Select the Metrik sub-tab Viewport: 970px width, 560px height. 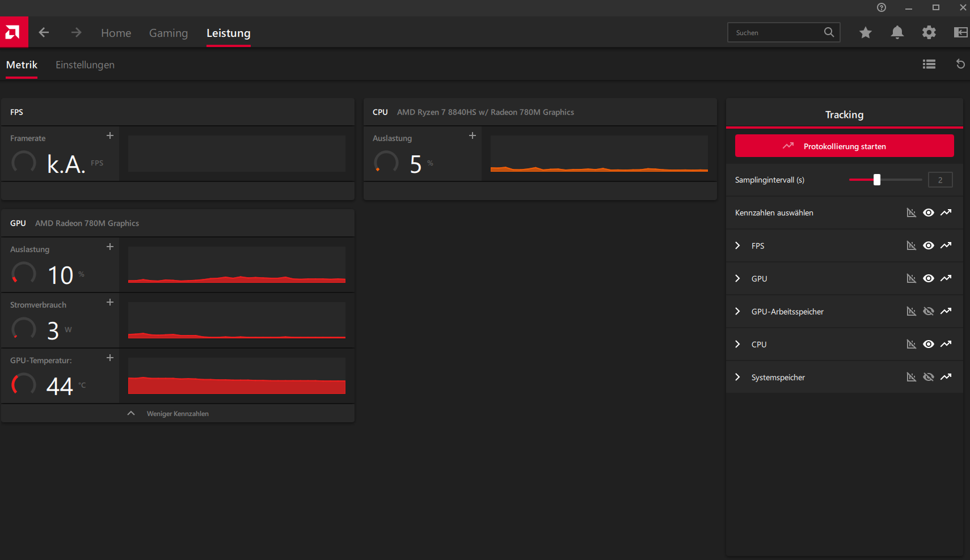pyautogui.click(x=22, y=65)
